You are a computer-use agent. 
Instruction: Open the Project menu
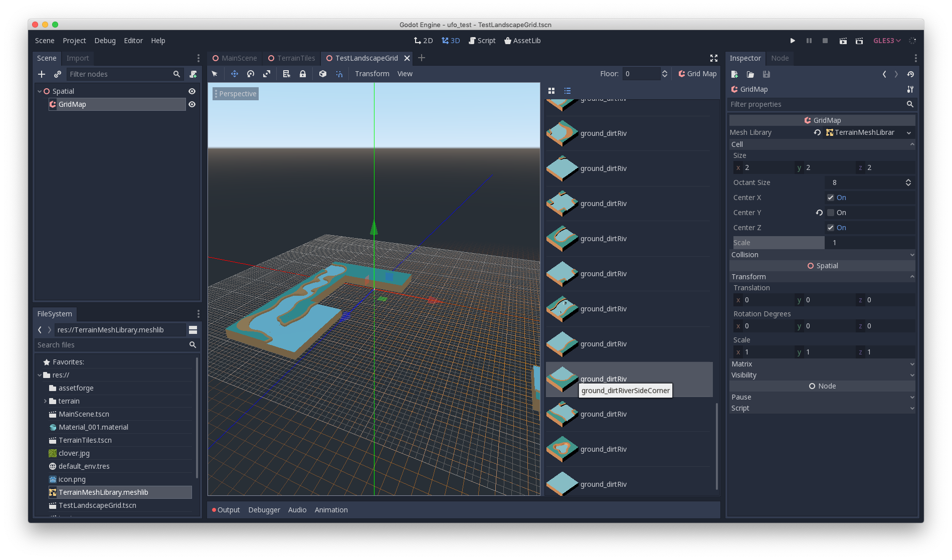pyautogui.click(x=74, y=41)
